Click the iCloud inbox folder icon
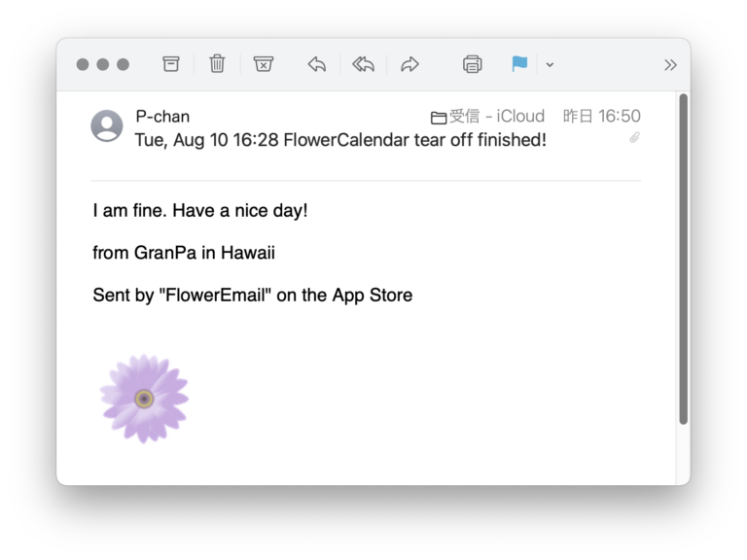Screen dimensions: 747x560 (439, 118)
